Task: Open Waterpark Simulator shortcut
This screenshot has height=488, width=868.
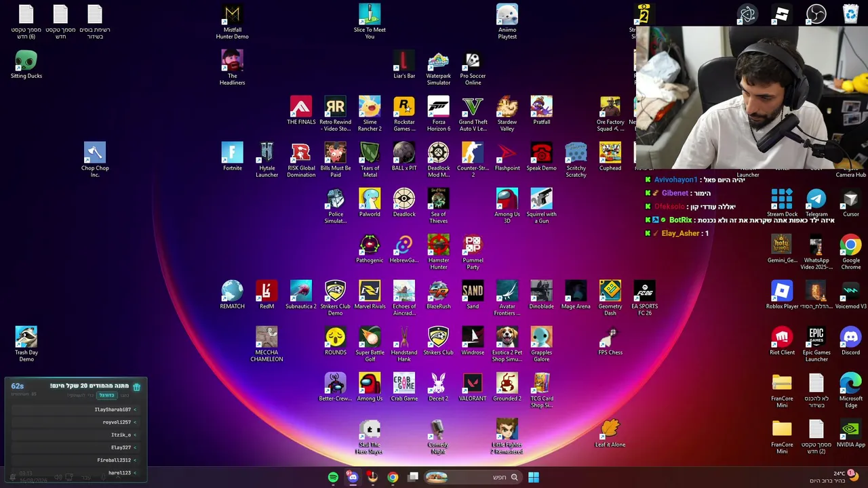Action: click(x=439, y=68)
